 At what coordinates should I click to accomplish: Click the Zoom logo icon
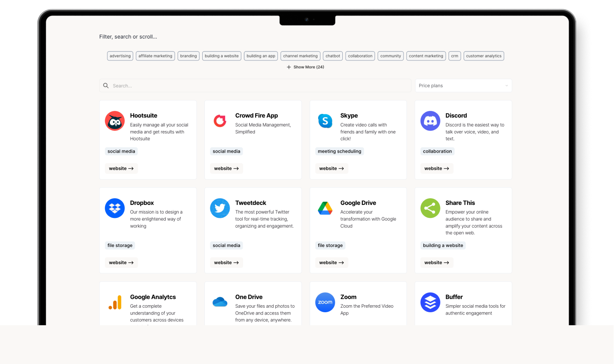[x=325, y=302]
